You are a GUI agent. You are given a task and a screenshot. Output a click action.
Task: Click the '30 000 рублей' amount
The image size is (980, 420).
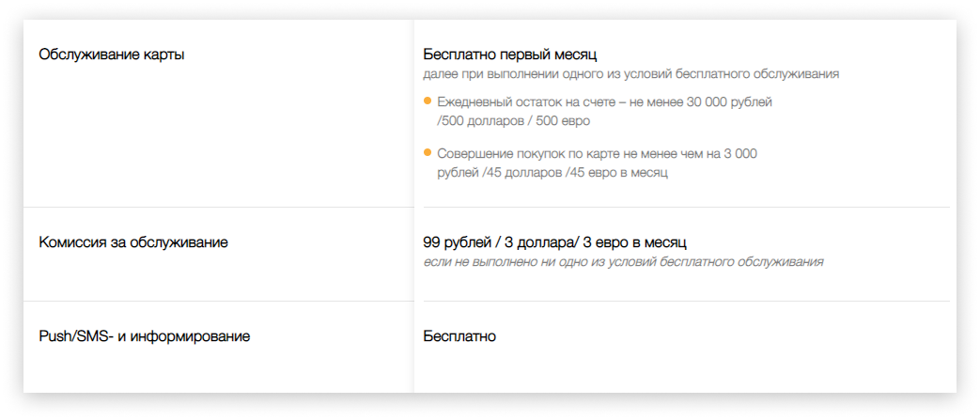[x=729, y=102]
